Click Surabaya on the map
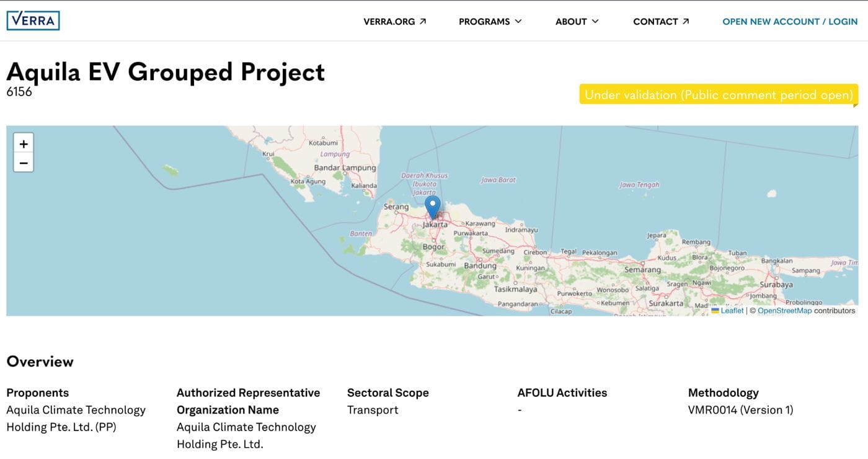 tap(776, 285)
